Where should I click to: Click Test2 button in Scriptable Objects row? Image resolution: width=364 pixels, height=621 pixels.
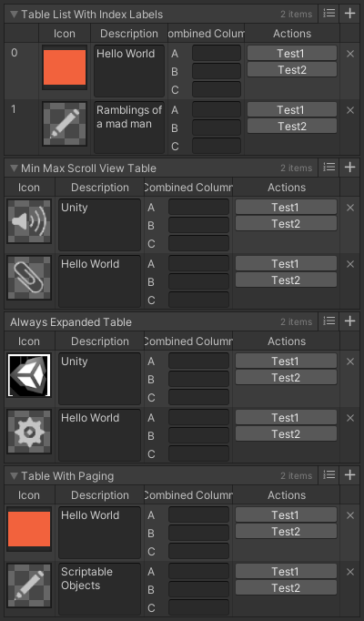[286, 587]
